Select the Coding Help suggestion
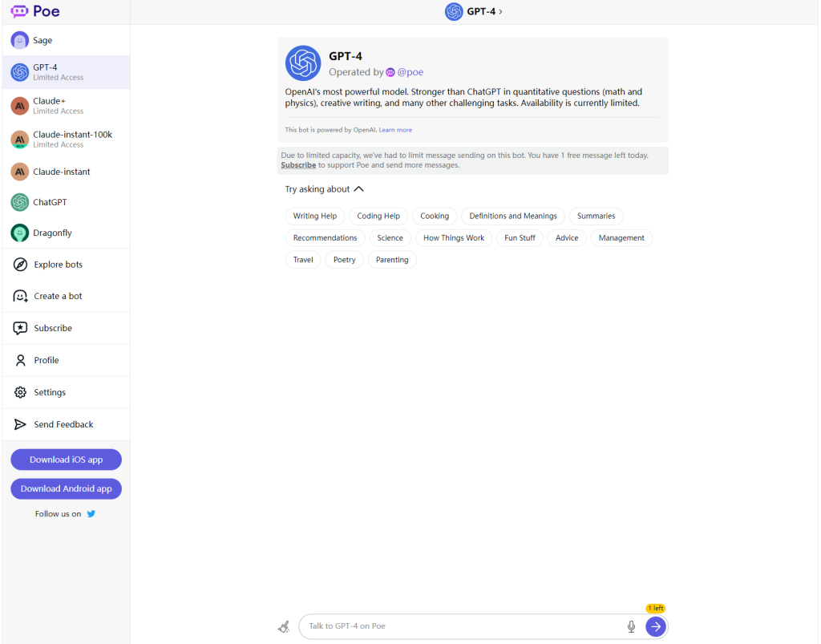Viewport: 821px width, 644px height. [x=378, y=216]
